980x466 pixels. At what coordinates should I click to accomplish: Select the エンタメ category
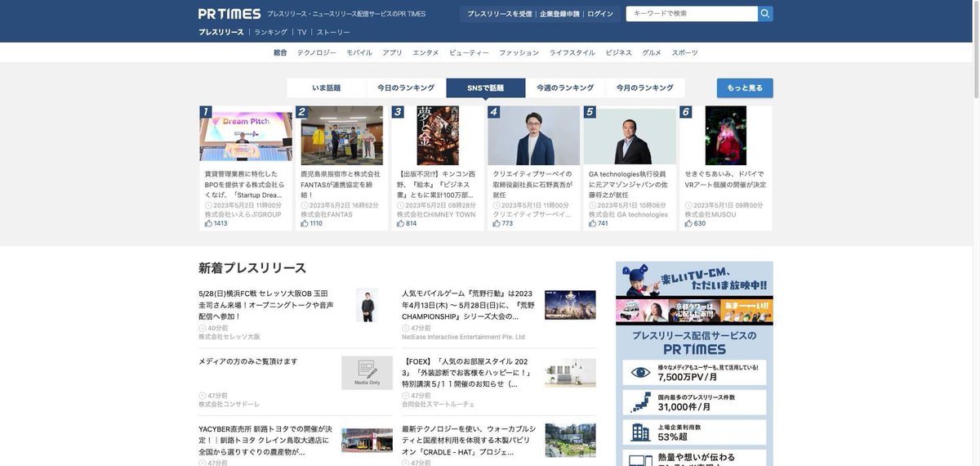425,52
